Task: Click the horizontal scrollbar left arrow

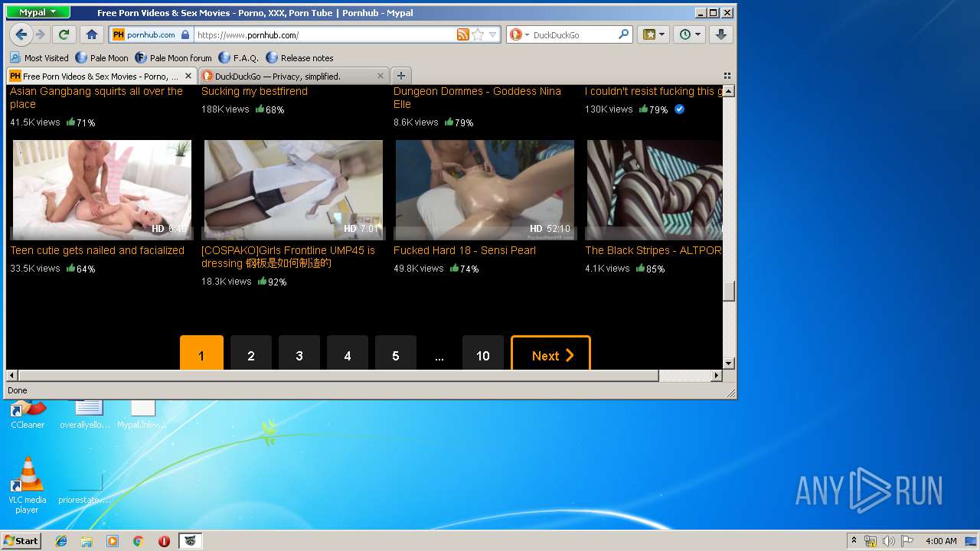Action: click(12, 376)
